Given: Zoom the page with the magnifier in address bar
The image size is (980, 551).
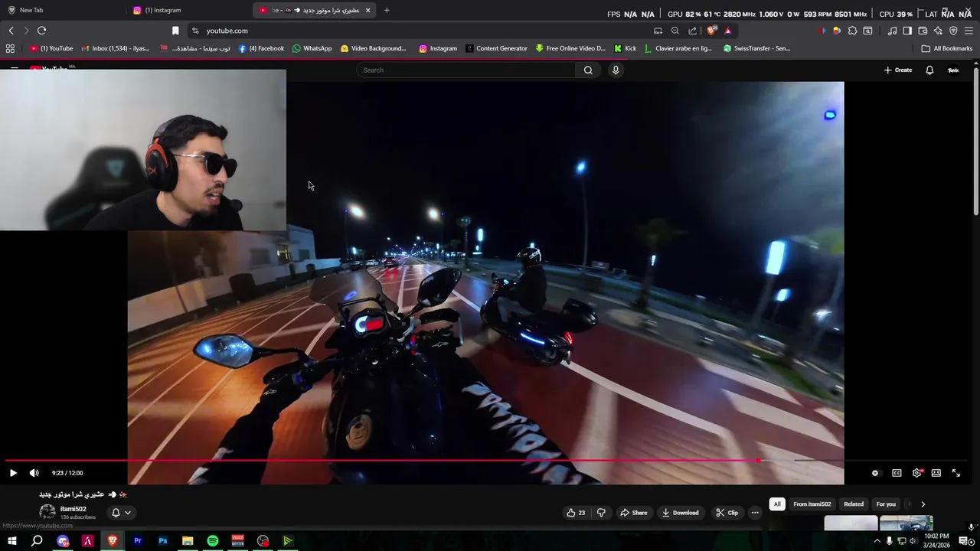Looking at the screenshot, I should click(675, 31).
